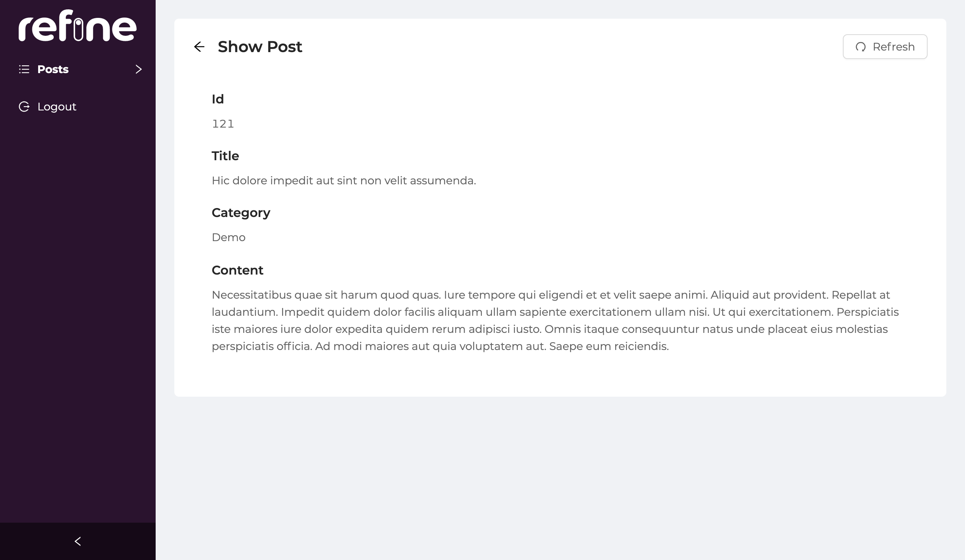Select Logout in the sidebar menu

(78, 107)
